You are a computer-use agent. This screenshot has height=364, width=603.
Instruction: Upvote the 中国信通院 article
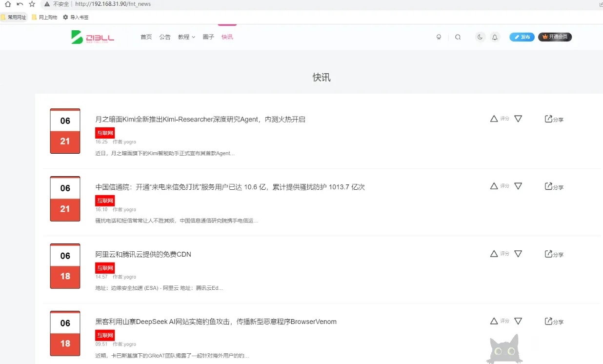click(x=494, y=186)
